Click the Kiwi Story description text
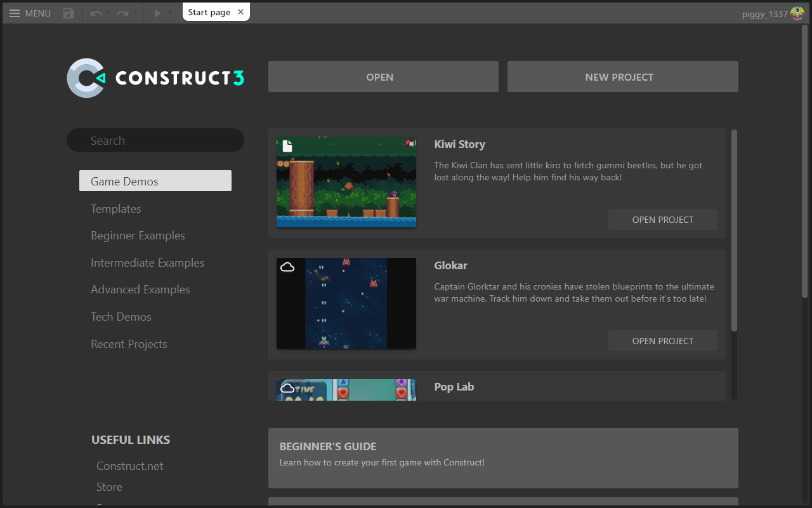The height and width of the screenshot is (508, 812). point(568,171)
